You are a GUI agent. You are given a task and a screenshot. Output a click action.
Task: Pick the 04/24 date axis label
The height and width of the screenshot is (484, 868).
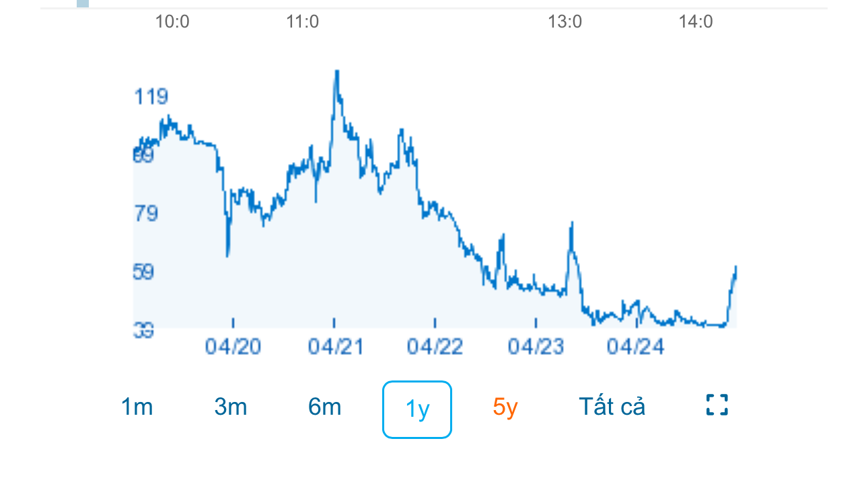635,347
